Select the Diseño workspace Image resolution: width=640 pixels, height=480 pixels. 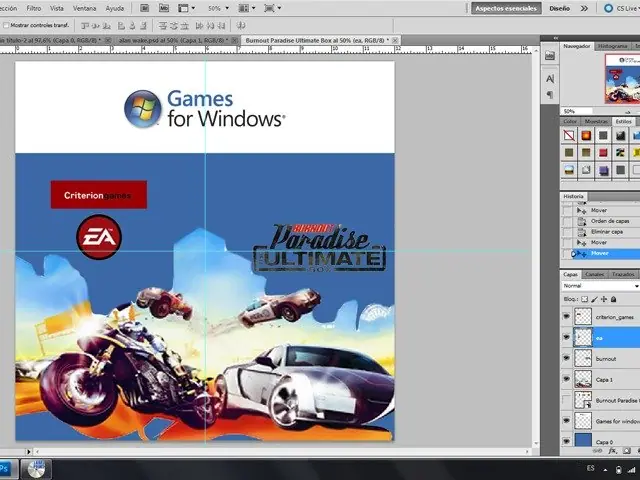pos(559,8)
